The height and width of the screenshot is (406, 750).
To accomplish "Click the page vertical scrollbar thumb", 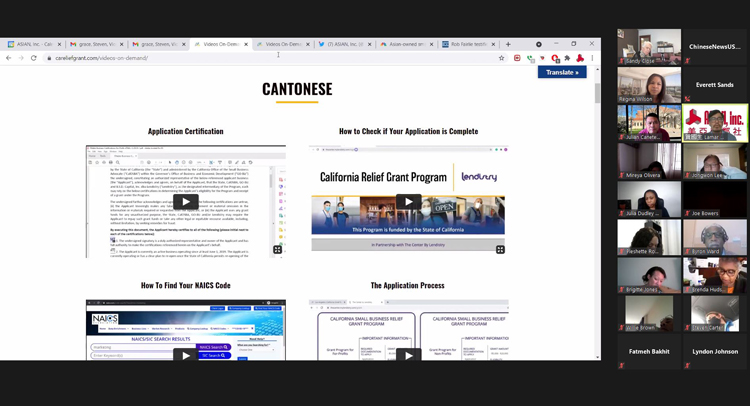I will (x=597, y=93).
